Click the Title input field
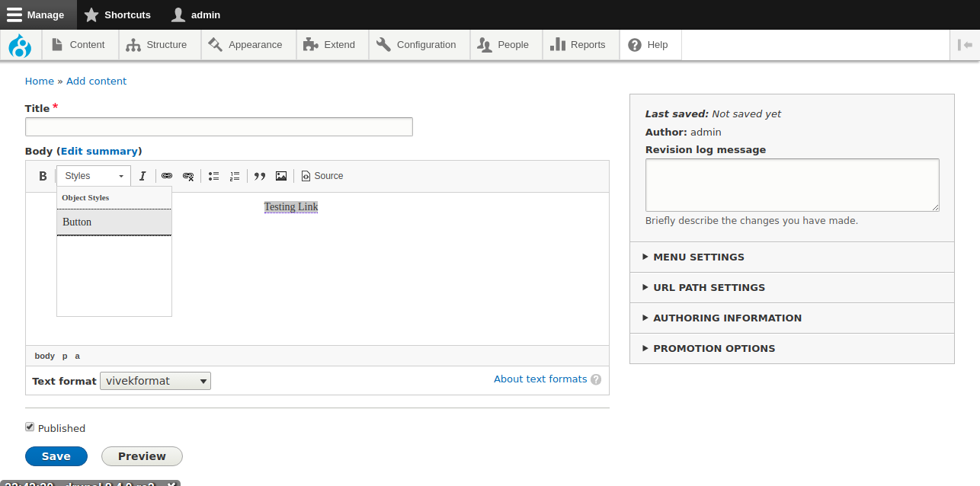Viewport: 980px width, 486px height. click(219, 127)
